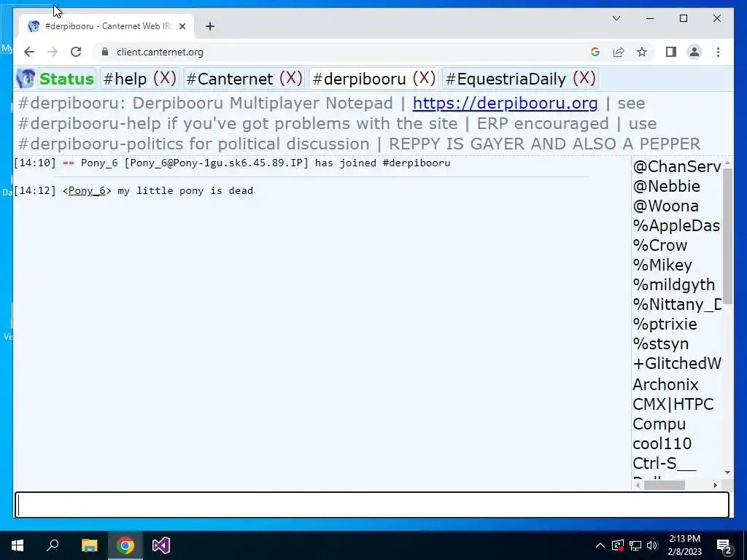Screen dimensions: 747x560
Task: Click the lock site info icon
Action: (x=105, y=52)
